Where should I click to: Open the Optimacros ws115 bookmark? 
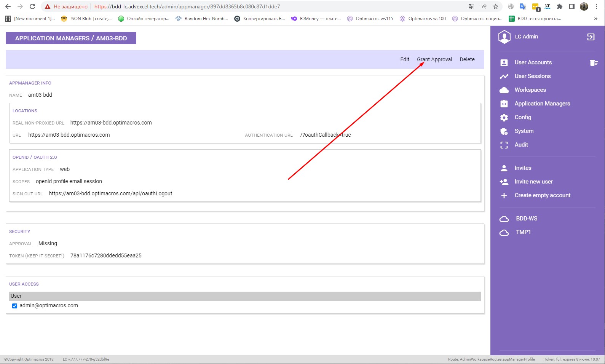coord(370,18)
